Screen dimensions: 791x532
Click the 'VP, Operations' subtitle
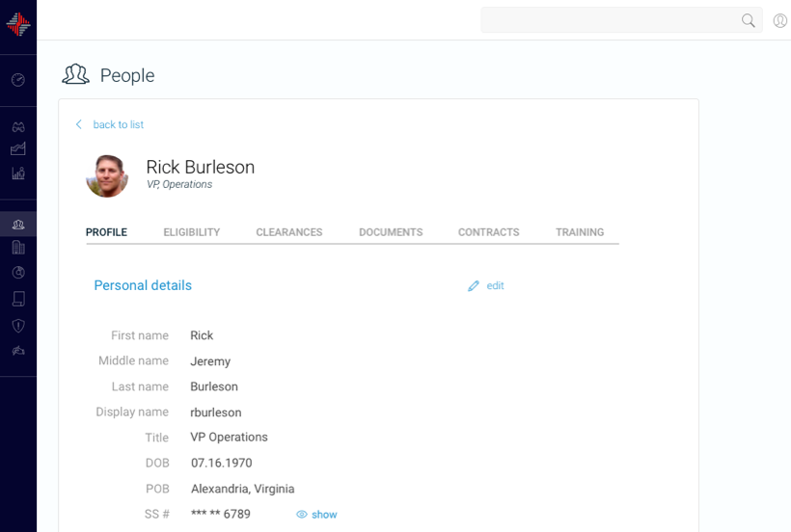click(x=179, y=184)
